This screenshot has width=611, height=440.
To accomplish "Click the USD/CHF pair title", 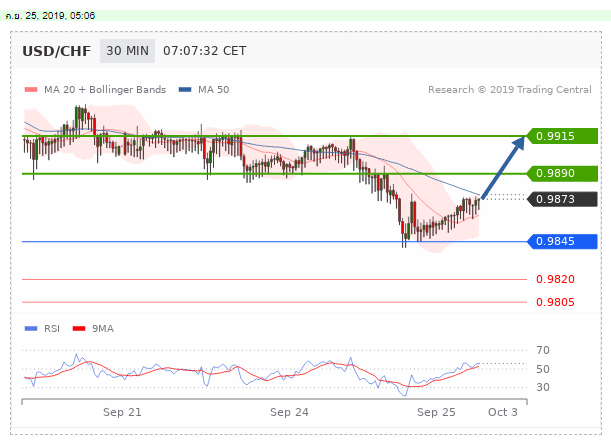I will 57,51.
